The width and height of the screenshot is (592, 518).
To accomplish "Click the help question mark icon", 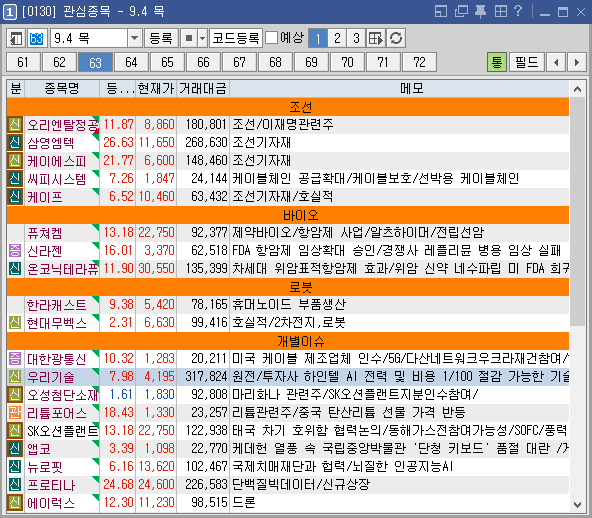I will 518,11.
